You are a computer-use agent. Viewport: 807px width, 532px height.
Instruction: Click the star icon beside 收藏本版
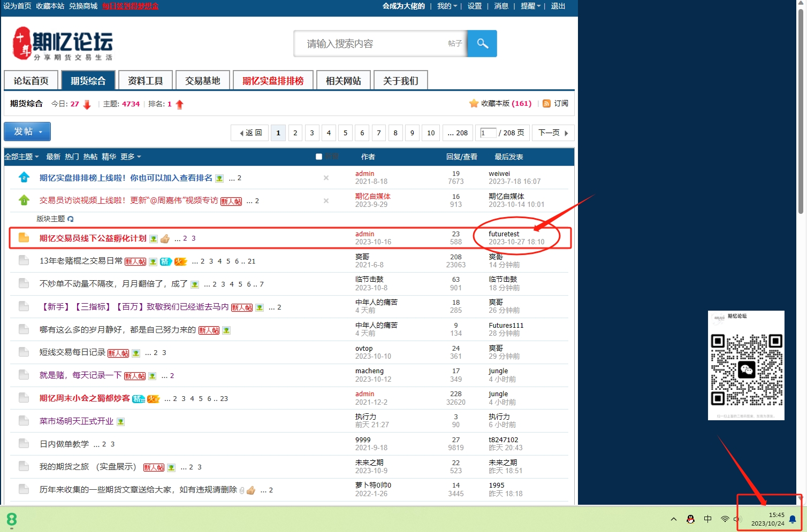[474, 103]
